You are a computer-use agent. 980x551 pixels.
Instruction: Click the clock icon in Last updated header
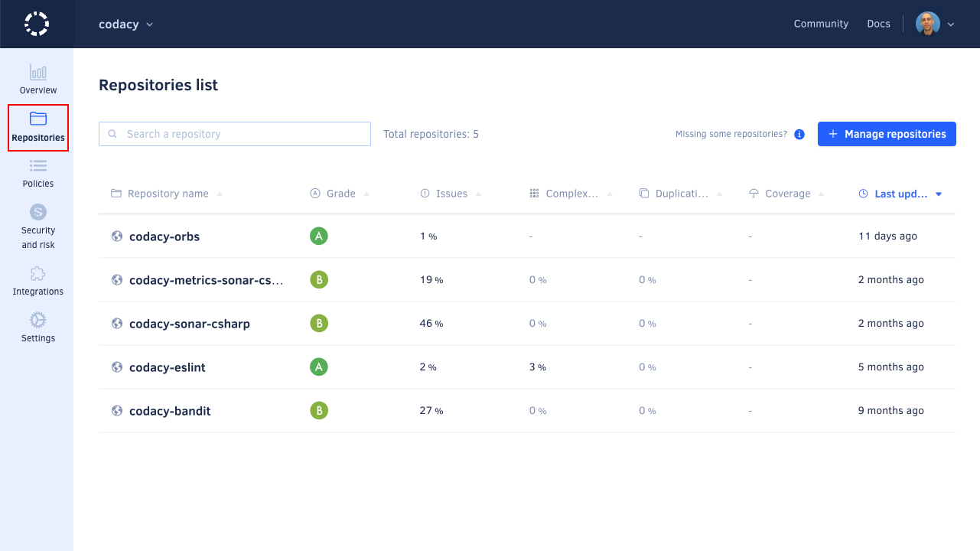point(864,194)
